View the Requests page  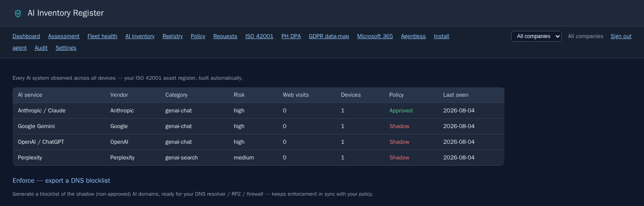[x=225, y=36]
